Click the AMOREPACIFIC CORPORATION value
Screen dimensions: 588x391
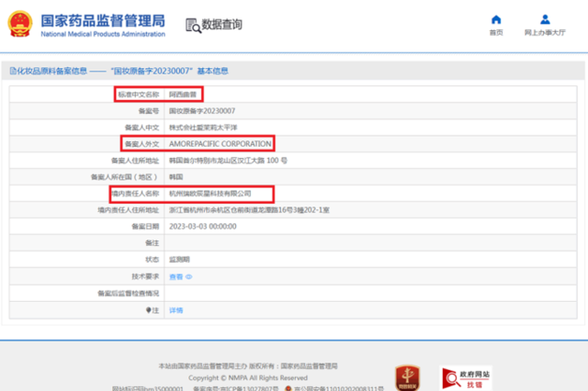220,144
